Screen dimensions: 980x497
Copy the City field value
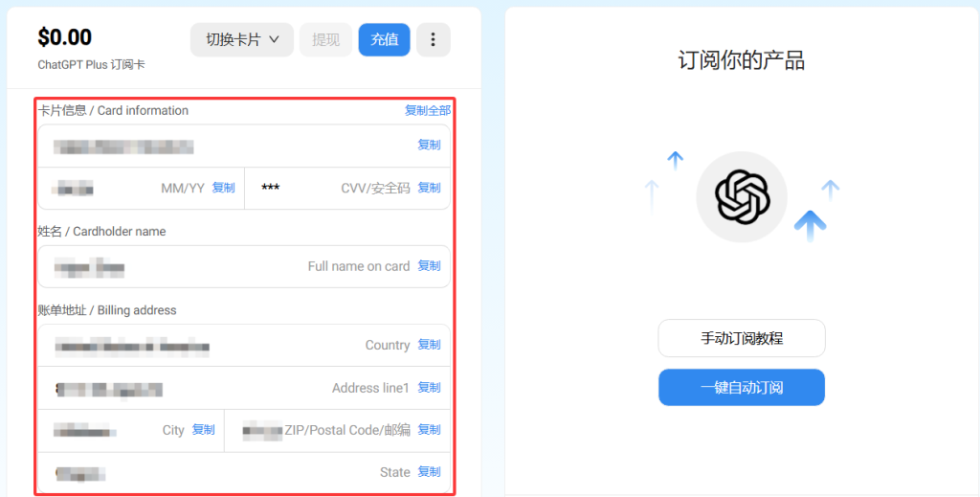(203, 430)
